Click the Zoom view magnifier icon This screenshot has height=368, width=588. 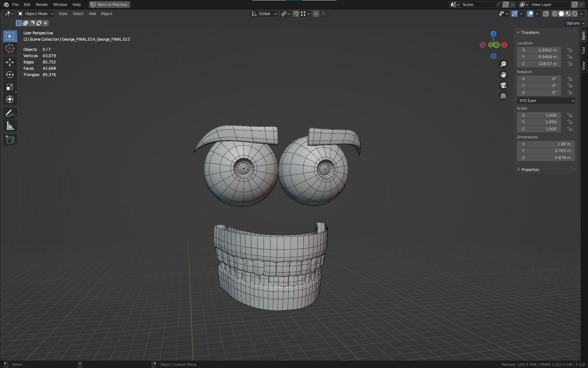503,64
